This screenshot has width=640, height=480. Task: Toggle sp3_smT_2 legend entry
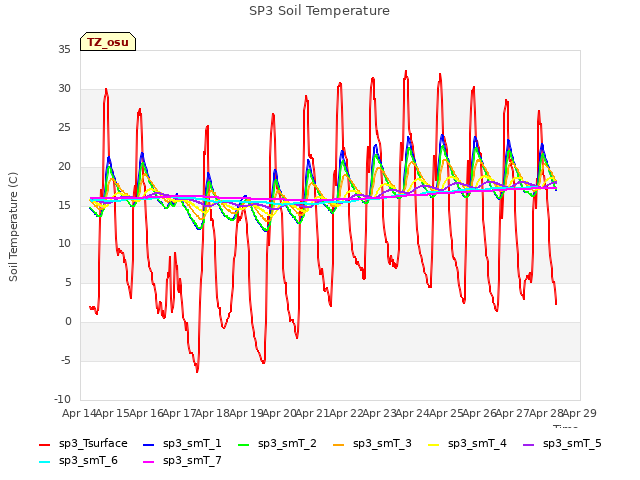pyautogui.click(x=277, y=444)
